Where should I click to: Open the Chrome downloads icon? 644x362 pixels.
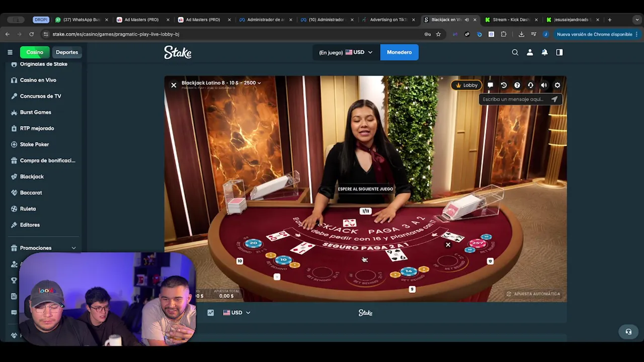(x=521, y=34)
